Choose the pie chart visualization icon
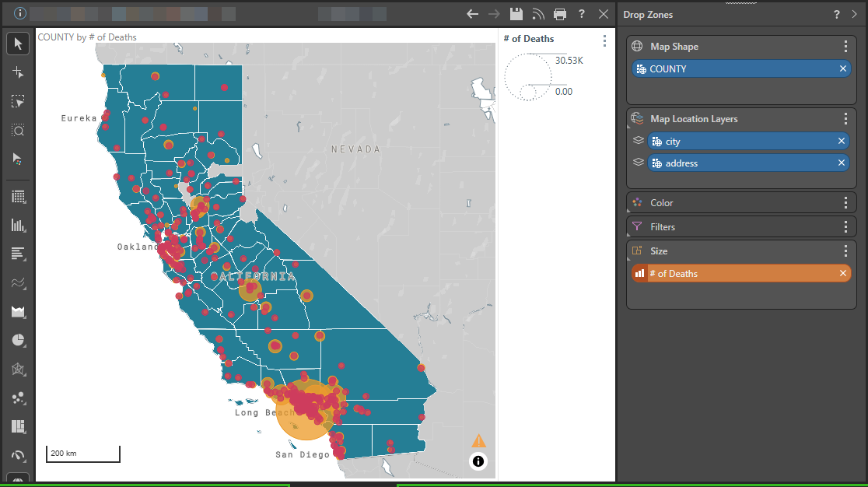868x487 pixels. (17, 340)
